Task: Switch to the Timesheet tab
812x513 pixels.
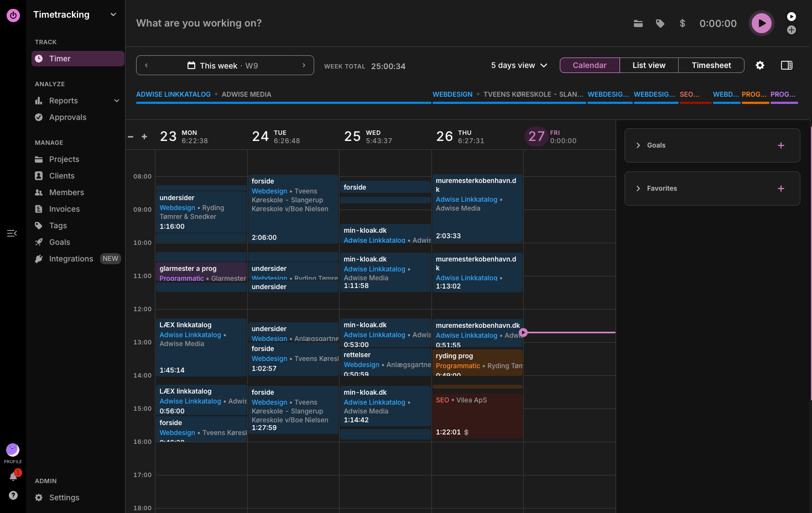Action: 711,65
